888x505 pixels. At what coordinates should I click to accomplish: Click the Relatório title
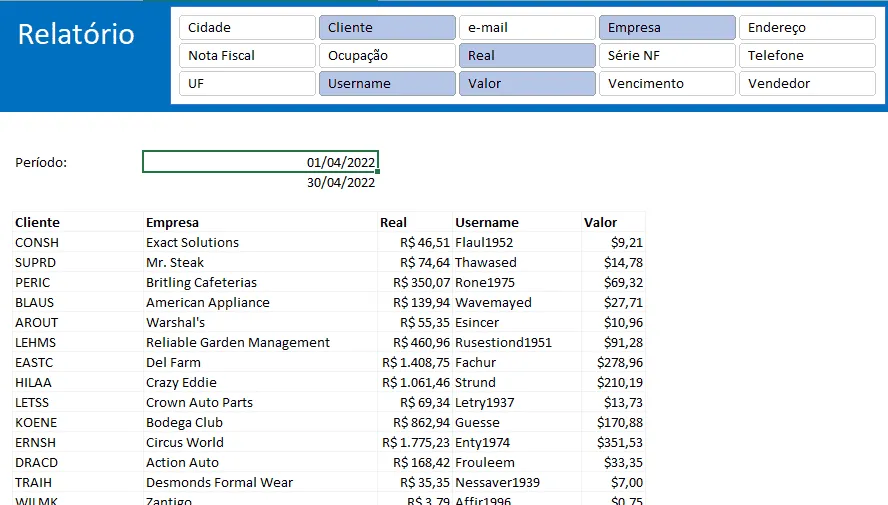[76, 34]
